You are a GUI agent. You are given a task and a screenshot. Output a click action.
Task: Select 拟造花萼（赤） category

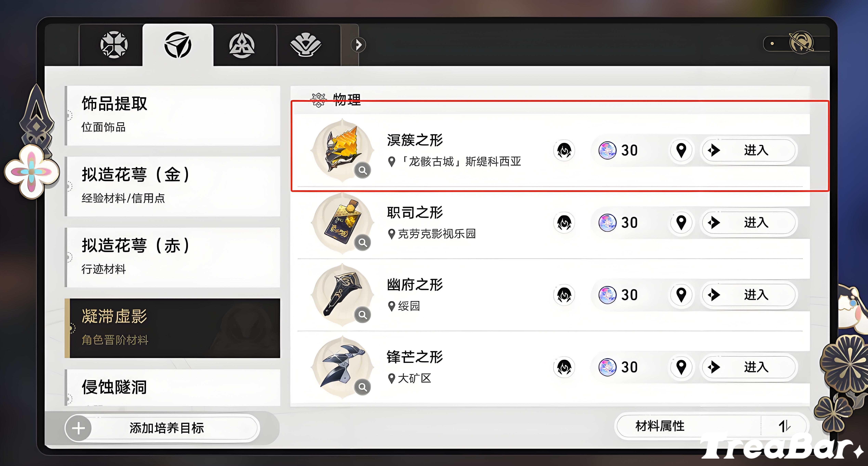pyautogui.click(x=173, y=257)
